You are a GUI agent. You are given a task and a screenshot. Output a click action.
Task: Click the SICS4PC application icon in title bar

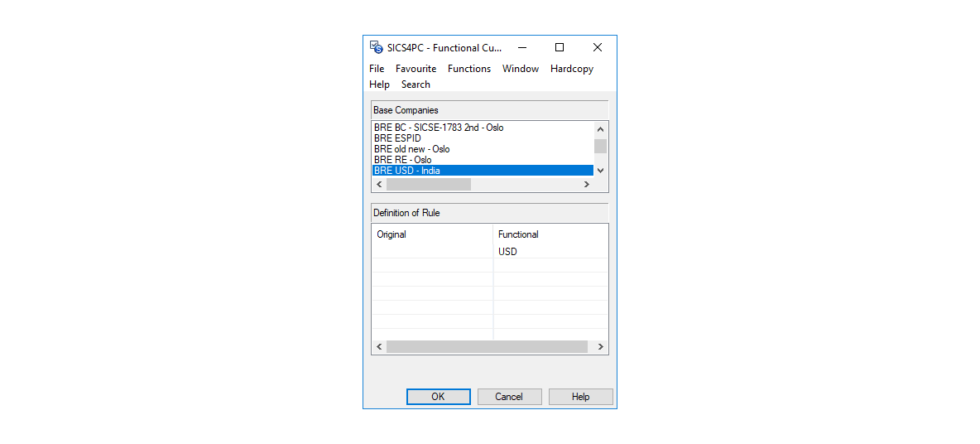(377, 47)
